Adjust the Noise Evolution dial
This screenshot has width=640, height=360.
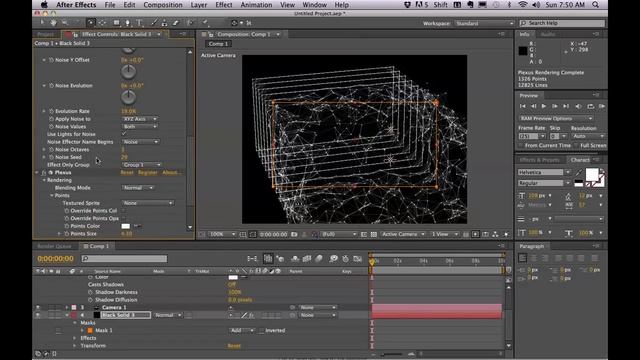129,97
